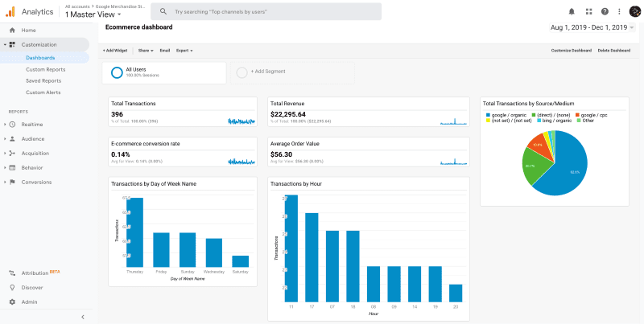Open the three-dot more options menu
Viewport: 644px width, 324px height.
619,11
